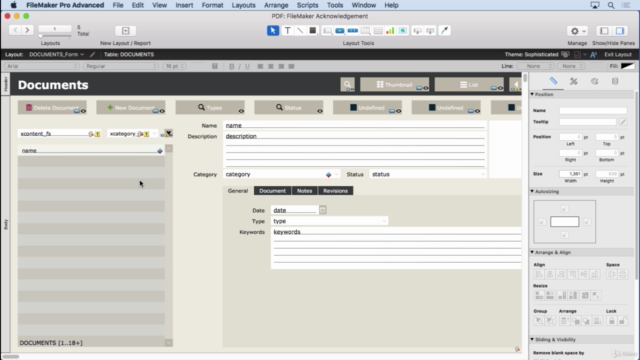Image resolution: width=640 pixels, height=360 pixels.
Task: Toggle the left show/hide pane button
Action: pyautogui.click(x=604, y=31)
